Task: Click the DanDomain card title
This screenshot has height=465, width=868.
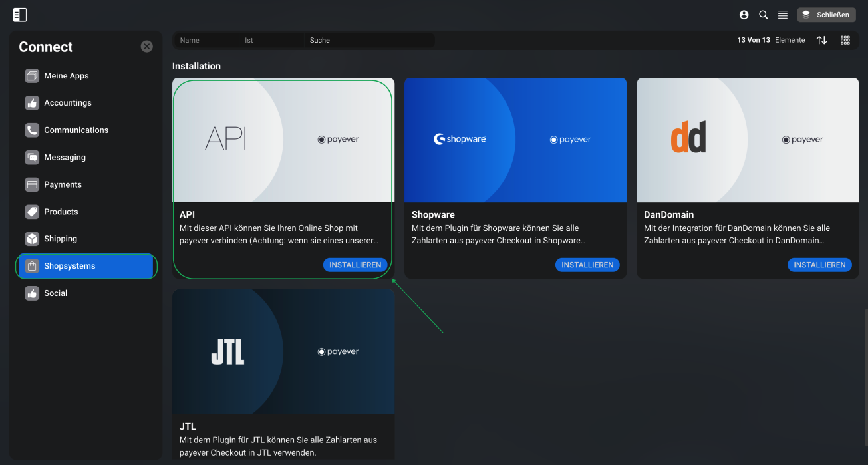Action: tap(668, 215)
